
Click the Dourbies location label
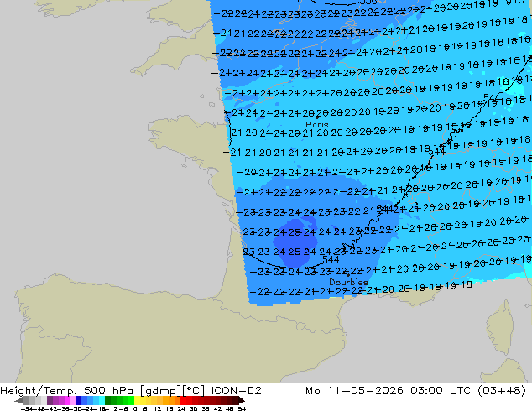click(348, 282)
